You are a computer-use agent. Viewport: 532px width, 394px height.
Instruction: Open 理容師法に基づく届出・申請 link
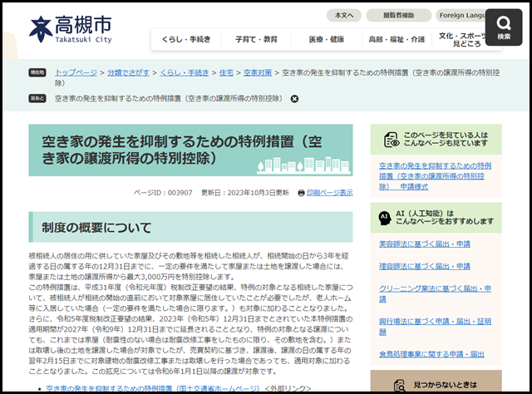(x=425, y=266)
